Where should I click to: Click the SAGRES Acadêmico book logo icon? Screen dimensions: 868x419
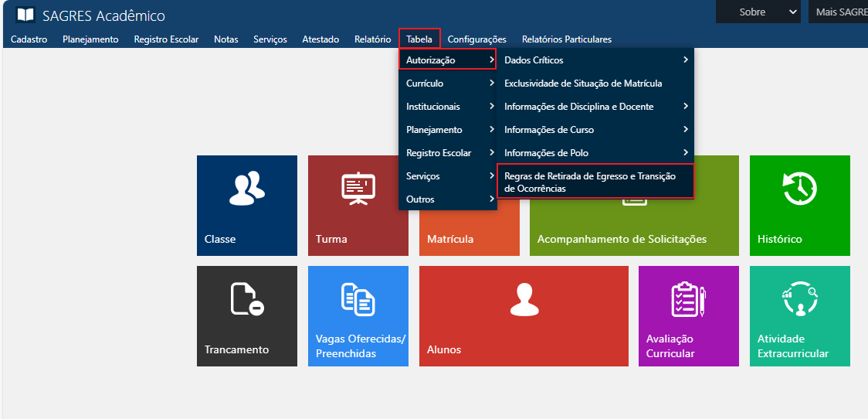point(25,15)
